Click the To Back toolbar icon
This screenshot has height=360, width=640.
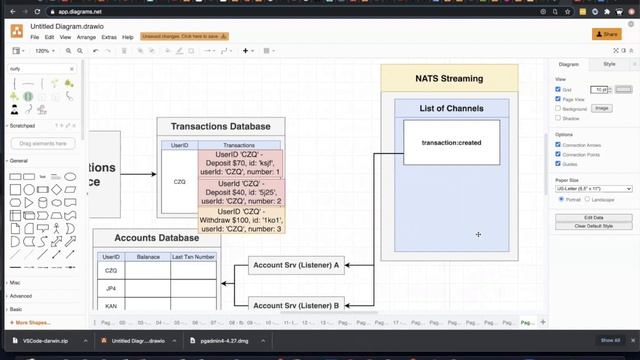152,51
